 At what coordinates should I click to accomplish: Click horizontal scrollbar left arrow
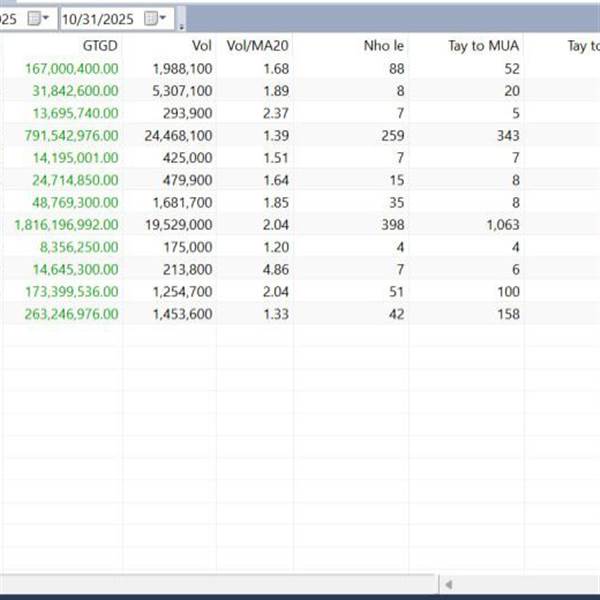pyautogui.click(x=449, y=584)
